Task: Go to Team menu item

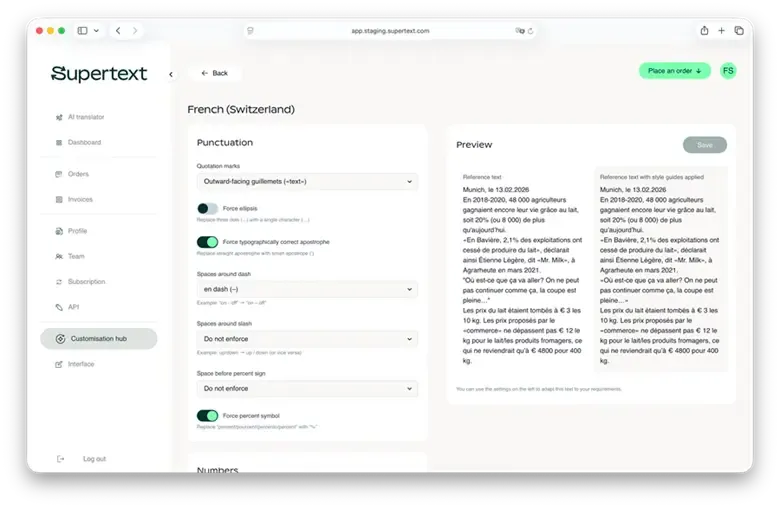Action: pos(76,257)
